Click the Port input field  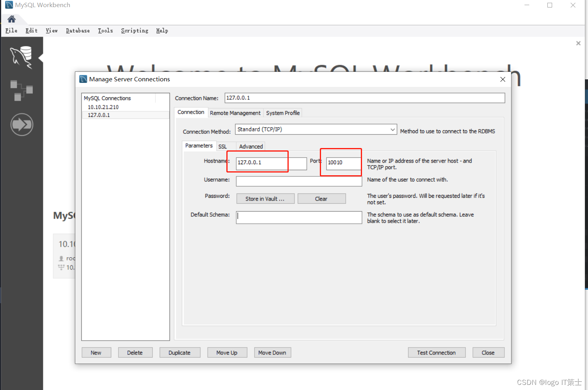pyautogui.click(x=344, y=163)
